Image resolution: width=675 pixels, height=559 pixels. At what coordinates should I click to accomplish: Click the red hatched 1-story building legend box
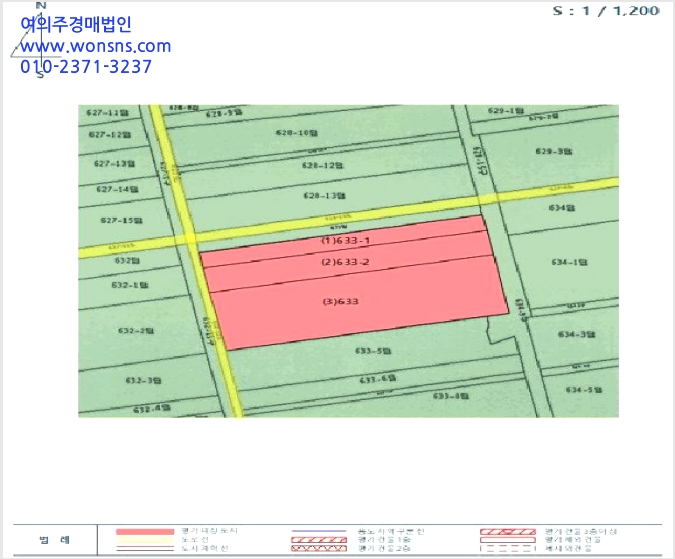pos(319,540)
